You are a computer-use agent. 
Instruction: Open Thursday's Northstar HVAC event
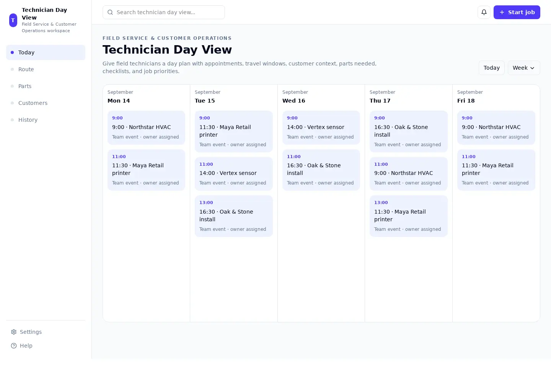408,174
